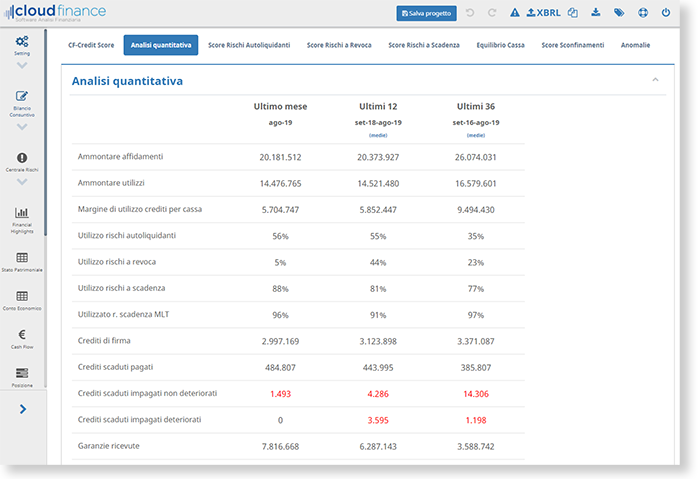The height and width of the screenshot is (479, 700).
Task: Click (medie) under set-16-ago-19
Action: [476, 135]
